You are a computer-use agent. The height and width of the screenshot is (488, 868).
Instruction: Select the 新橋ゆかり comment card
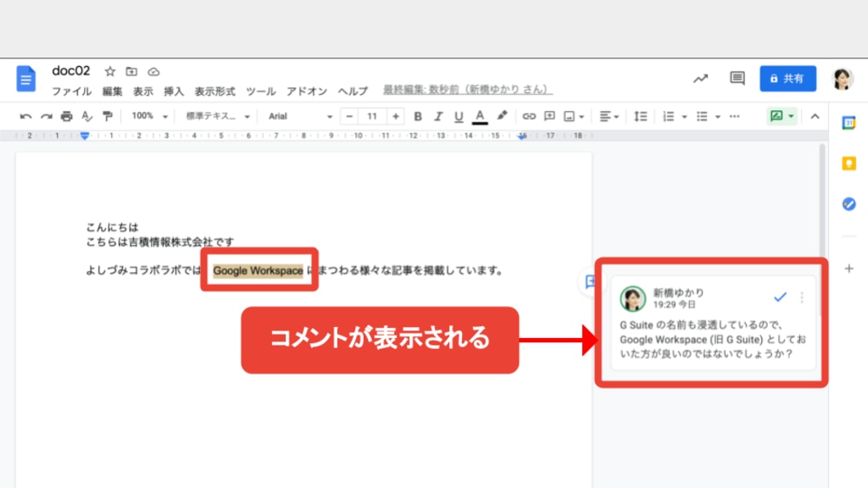[713, 323]
